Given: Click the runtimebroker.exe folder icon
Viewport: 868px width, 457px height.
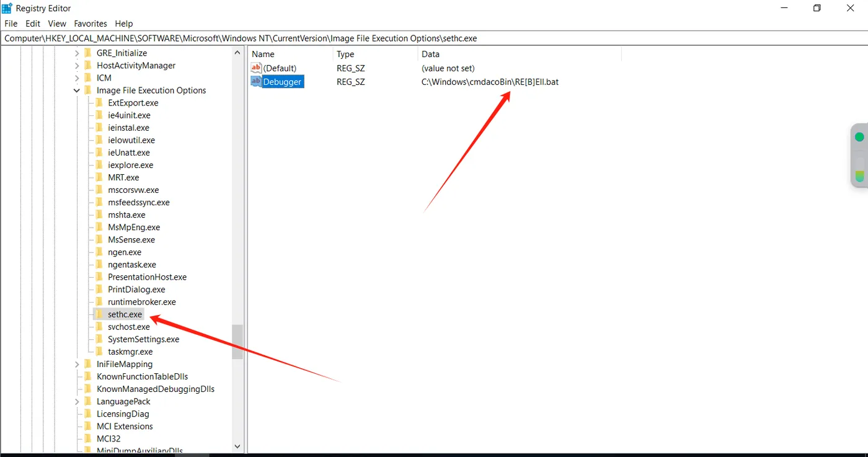Looking at the screenshot, I should coord(99,301).
